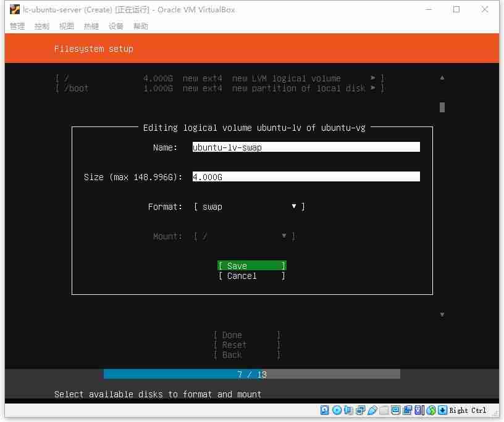Click the Back button

point(247,355)
